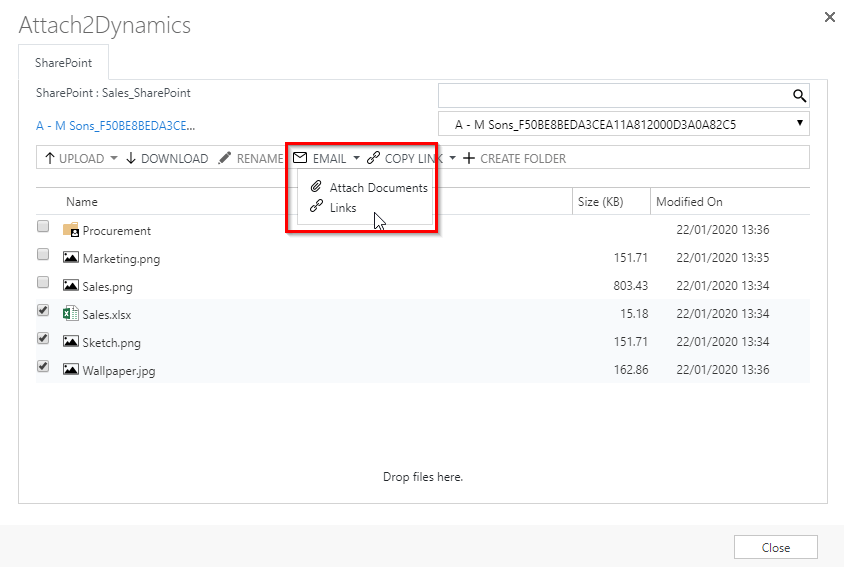The width and height of the screenshot is (844, 567).
Task: Click the Close button at the bottom
Action: 776,548
